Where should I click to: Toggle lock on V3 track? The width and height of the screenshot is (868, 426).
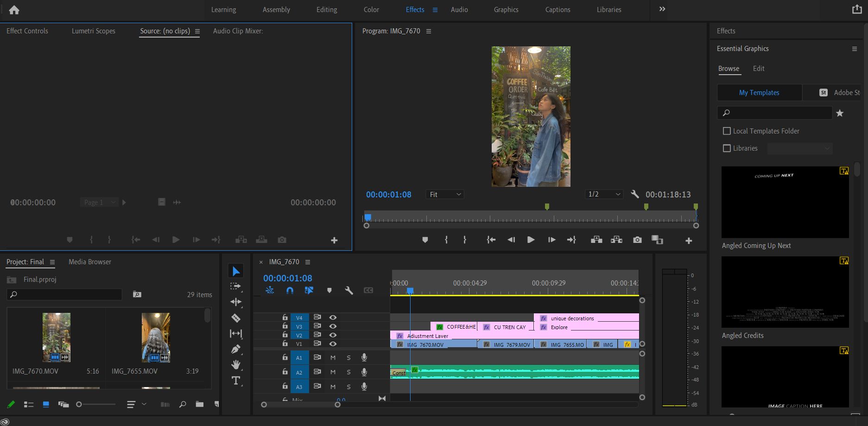[285, 326]
